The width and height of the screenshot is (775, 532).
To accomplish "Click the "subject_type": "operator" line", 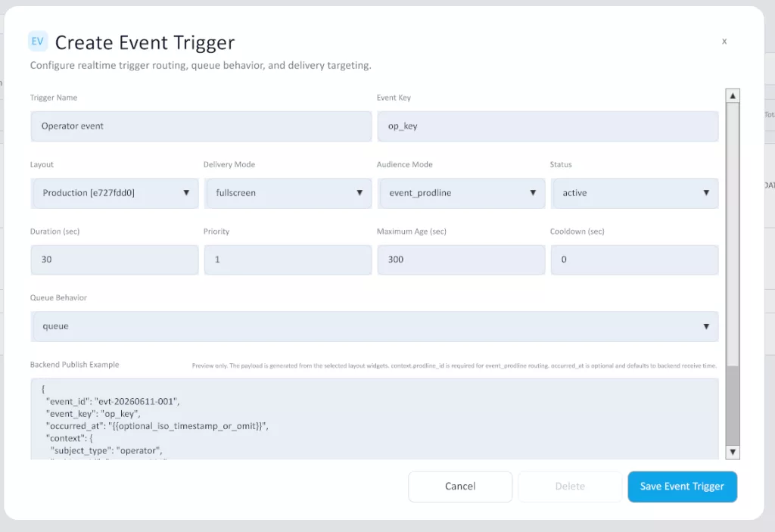I will coord(106,450).
